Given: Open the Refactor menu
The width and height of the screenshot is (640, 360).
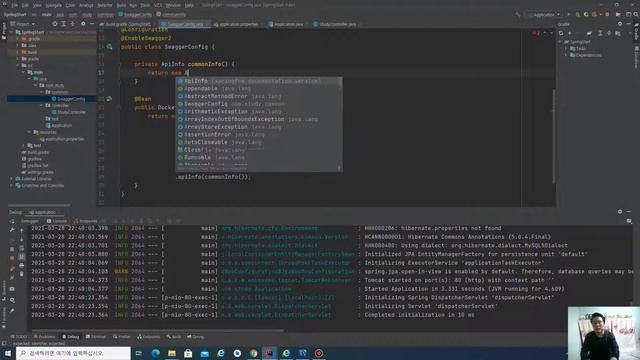Looking at the screenshot, I should [104, 5].
